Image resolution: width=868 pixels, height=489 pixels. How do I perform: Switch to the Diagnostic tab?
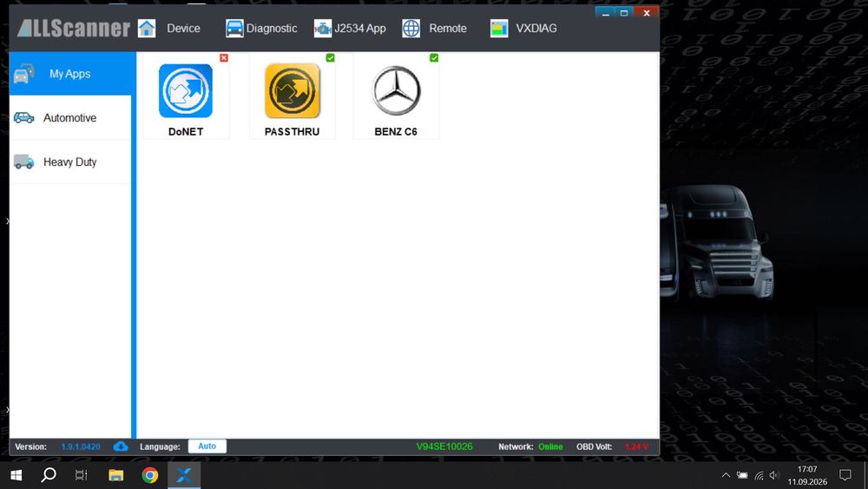tap(271, 29)
